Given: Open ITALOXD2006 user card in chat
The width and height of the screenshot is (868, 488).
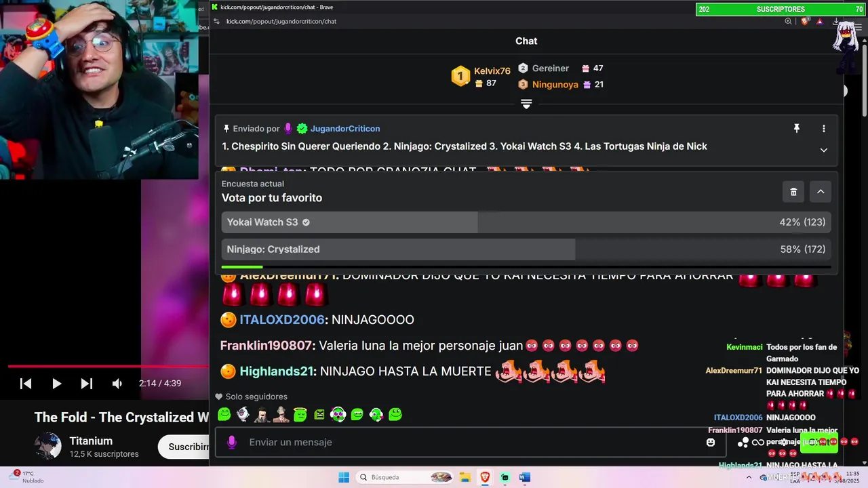Looking at the screenshot, I should tap(281, 319).
